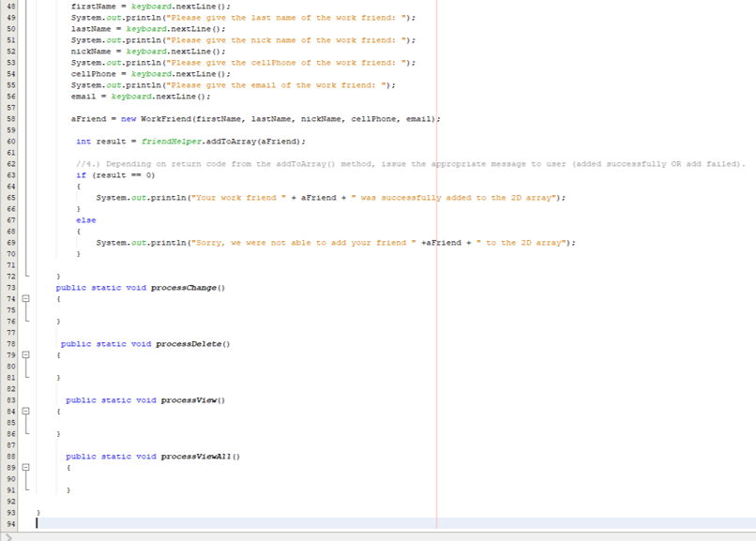Click the closing brace on line 93
Image resolution: width=756 pixels, height=541 pixels.
[x=38, y=513]
